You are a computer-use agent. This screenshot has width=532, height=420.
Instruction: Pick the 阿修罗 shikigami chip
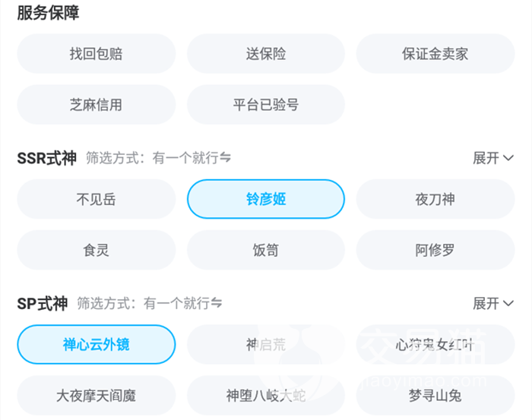pos(435,251)
